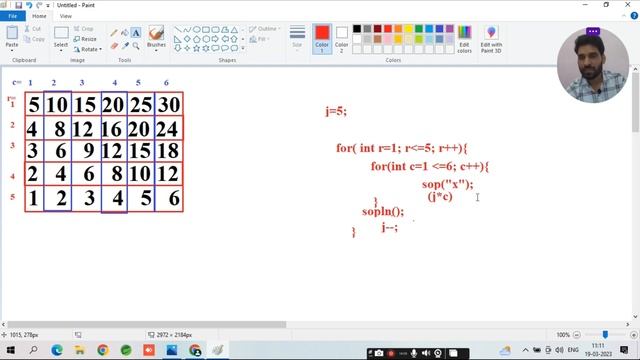Expand the Paste dropdown arrow
The height and width of the screenshot is (360, 640).
pos(12,50)
